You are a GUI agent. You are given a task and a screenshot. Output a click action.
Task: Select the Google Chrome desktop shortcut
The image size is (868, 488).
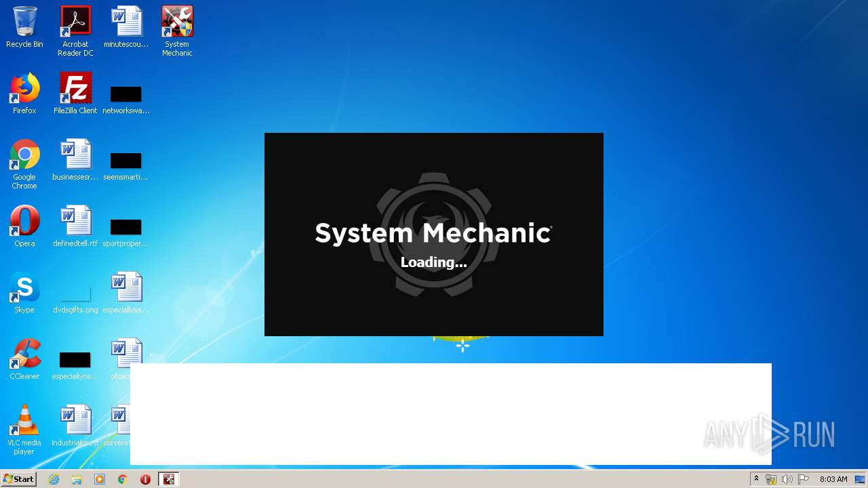[24, 164]
